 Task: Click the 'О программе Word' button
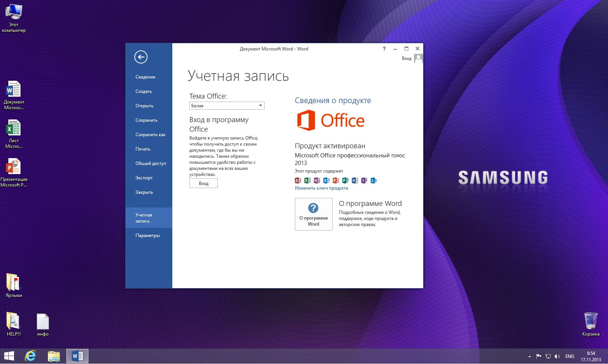pyautogui.click(x=313, y=214)
